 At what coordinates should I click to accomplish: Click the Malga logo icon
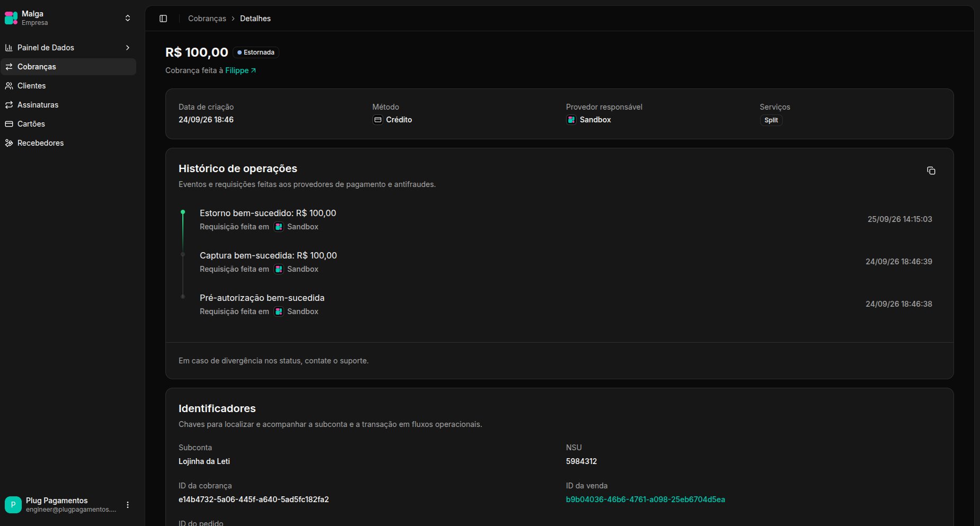click(x=11, y=18)
